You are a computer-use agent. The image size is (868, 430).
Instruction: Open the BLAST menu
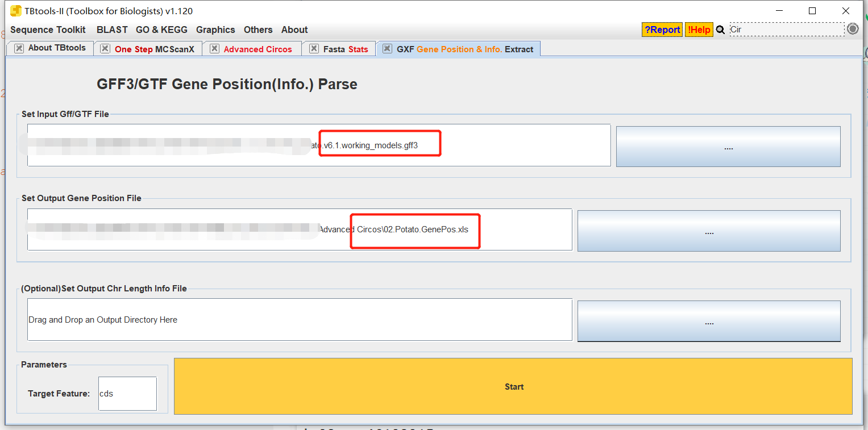click(x=112, y=30)
